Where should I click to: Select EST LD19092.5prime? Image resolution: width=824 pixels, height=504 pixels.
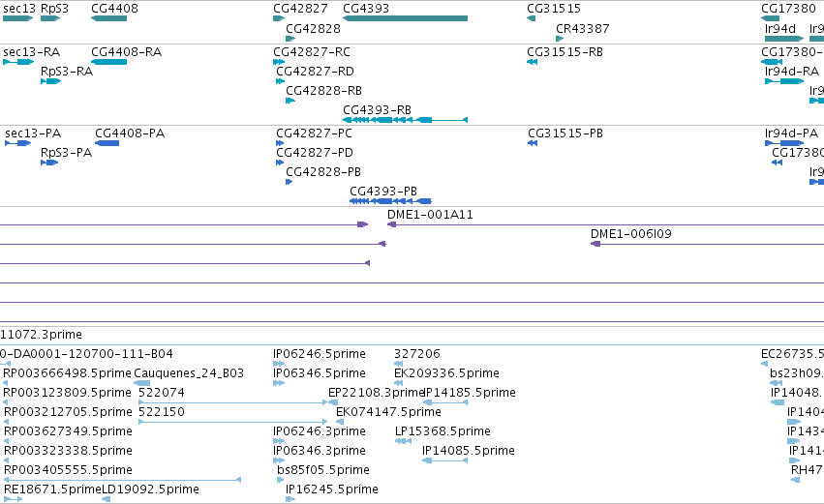[x=150, y=489]
